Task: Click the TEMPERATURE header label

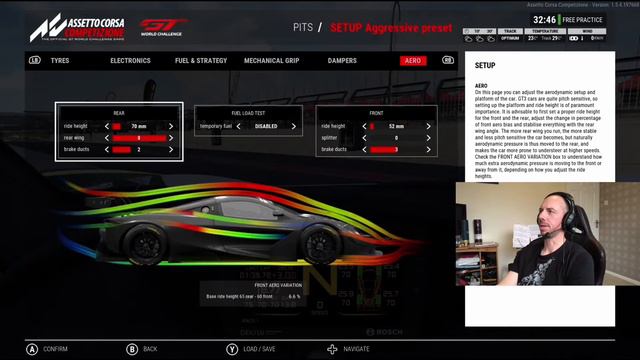Action: (x=545, y=31)
